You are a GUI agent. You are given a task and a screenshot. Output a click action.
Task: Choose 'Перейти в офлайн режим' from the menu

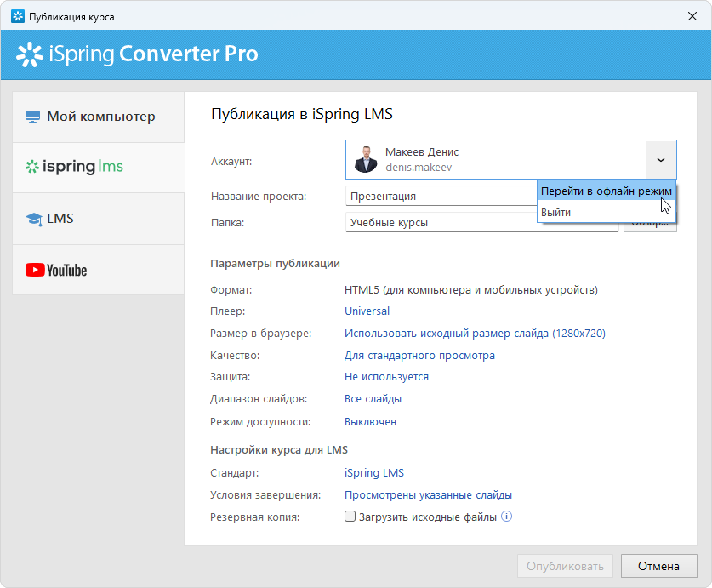point(607,191)
